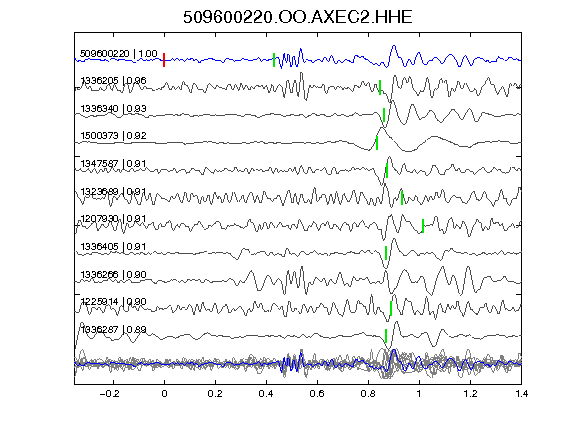
Task: Select the green pick on trace 1207930
Action: tap(423, 226)
